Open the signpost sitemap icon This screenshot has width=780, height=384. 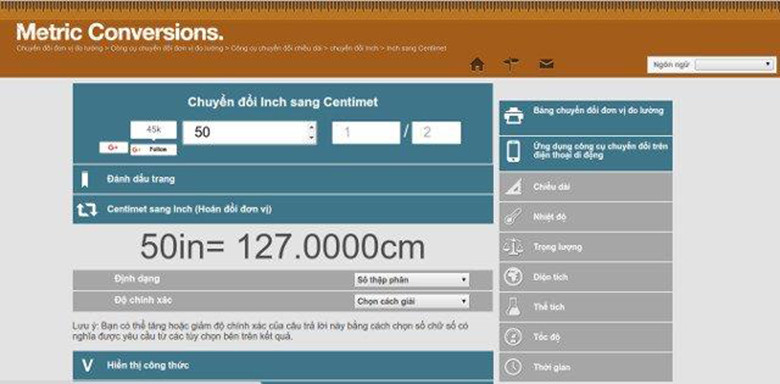511,64
